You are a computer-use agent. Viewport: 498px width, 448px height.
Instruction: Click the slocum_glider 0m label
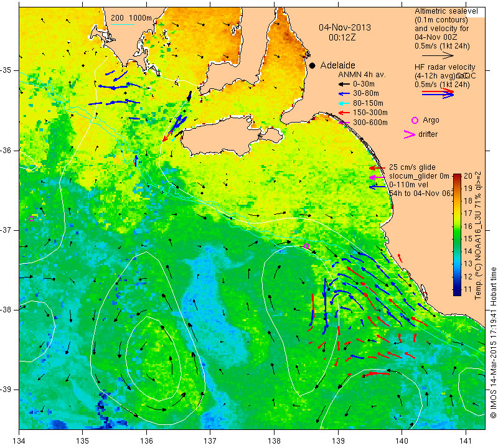point(419,176)
